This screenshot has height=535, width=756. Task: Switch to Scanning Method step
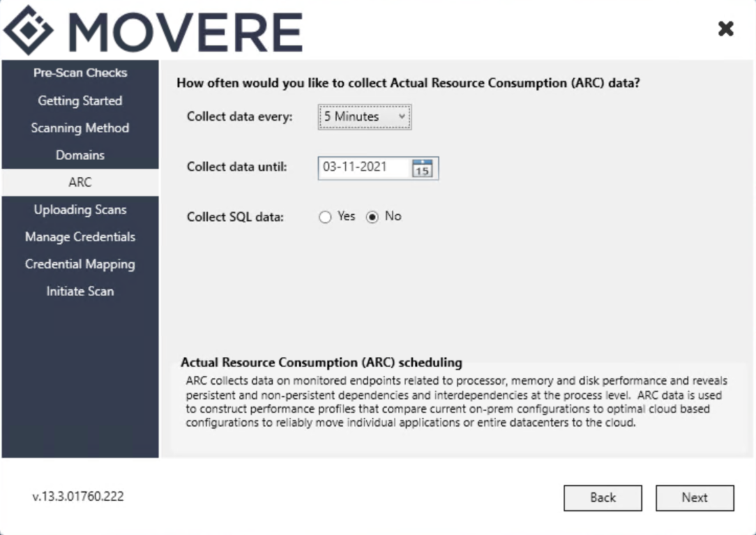point(80,128)
